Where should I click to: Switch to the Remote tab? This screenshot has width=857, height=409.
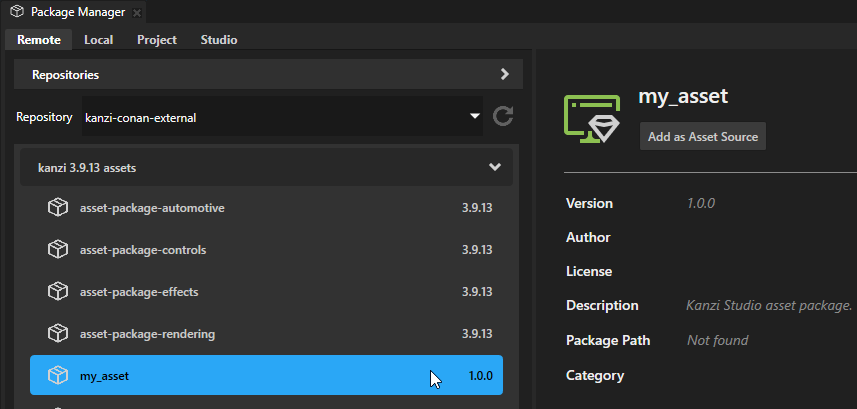pos(38,40)
